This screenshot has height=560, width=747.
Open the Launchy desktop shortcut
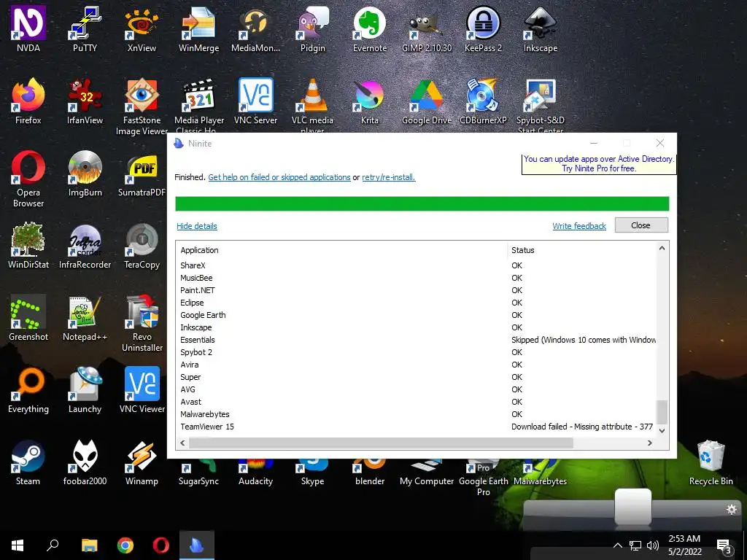coord(85,391)
